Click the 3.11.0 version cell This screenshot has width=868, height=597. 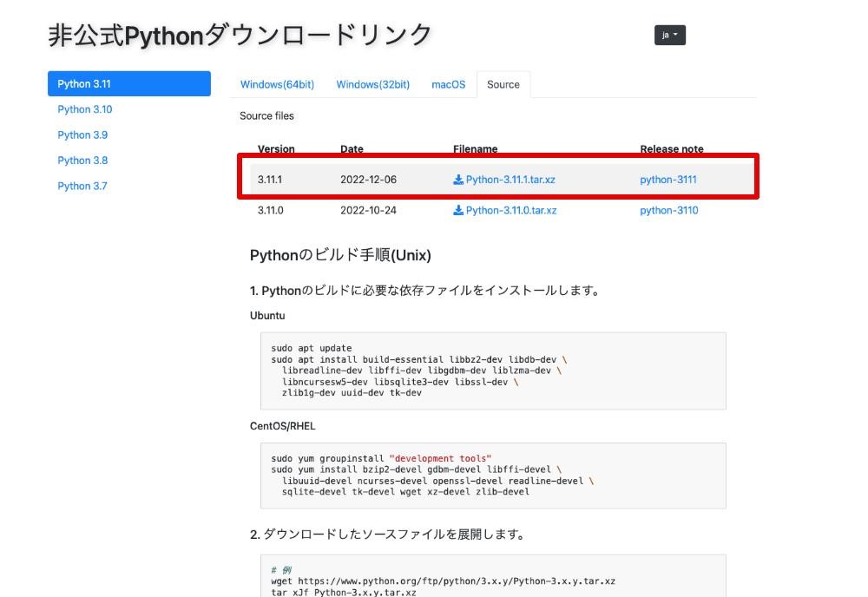click(x=270, y=210)
